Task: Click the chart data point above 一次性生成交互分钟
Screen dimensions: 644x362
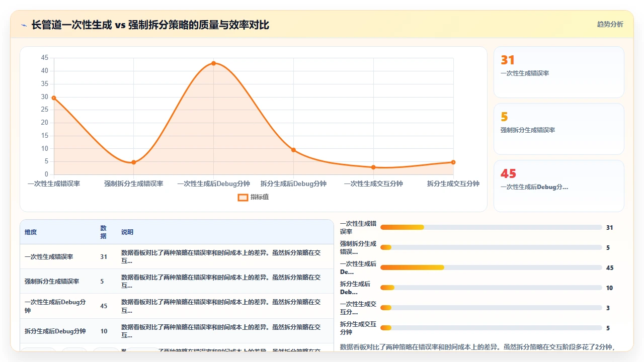Action: coord(373,167)
